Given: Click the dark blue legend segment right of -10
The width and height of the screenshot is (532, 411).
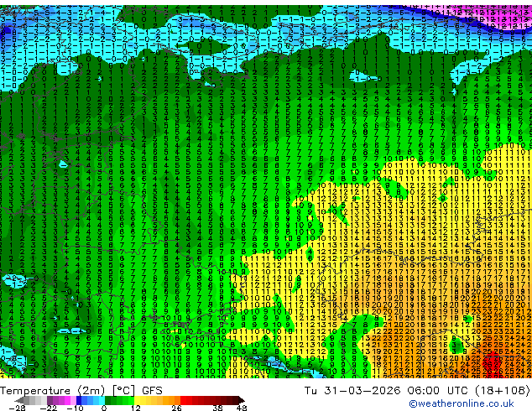Looking at the screenshot, I should click(x=79, y=400).
